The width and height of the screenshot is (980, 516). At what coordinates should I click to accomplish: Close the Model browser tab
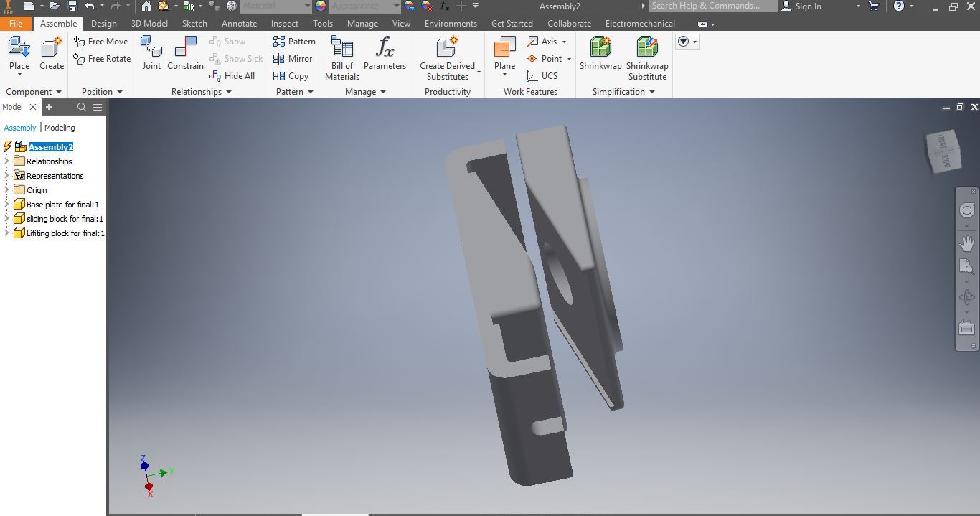[32, 107]
